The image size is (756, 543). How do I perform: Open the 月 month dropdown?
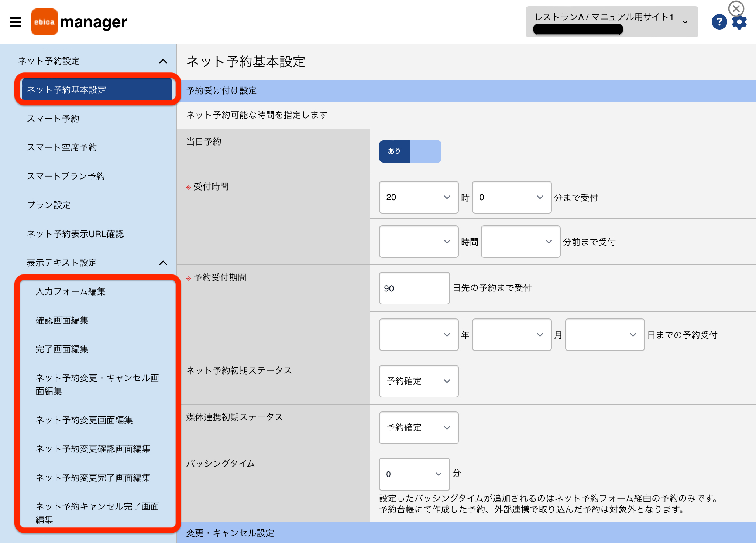[512, 335]
